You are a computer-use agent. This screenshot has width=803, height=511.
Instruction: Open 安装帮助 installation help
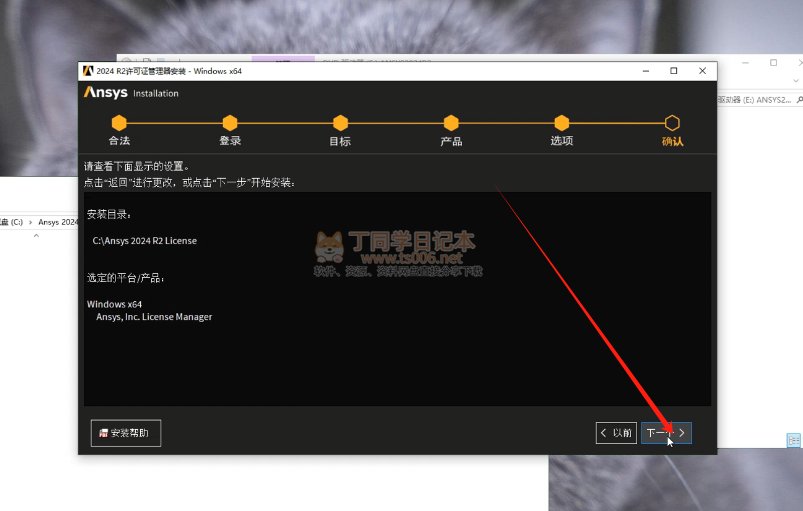[x=126, y=433]
